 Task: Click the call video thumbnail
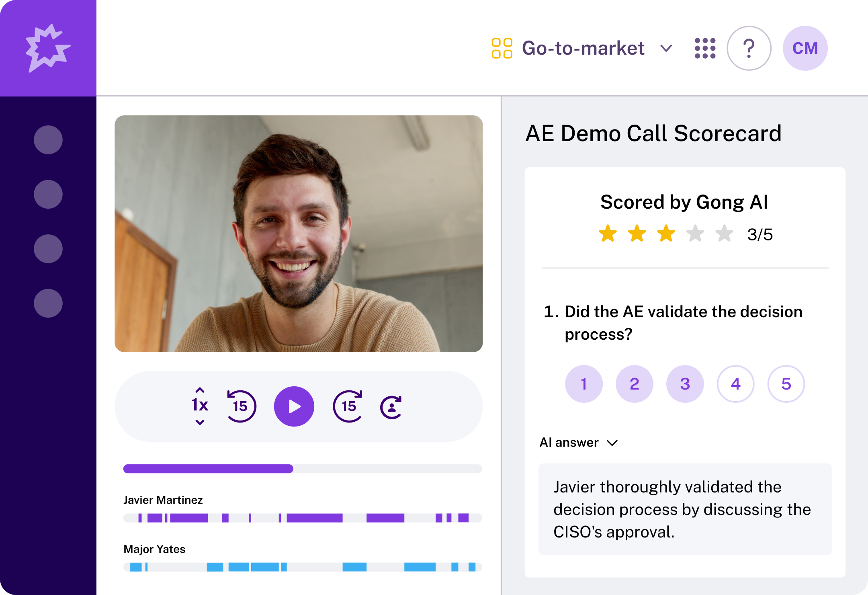click(x=299, y=234)
